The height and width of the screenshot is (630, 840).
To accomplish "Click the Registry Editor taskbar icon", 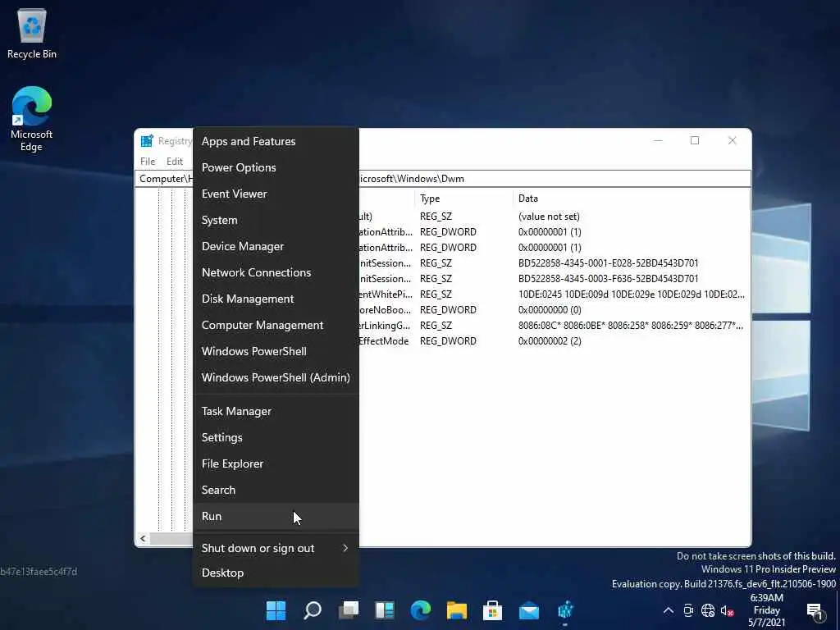I will 565,610.
